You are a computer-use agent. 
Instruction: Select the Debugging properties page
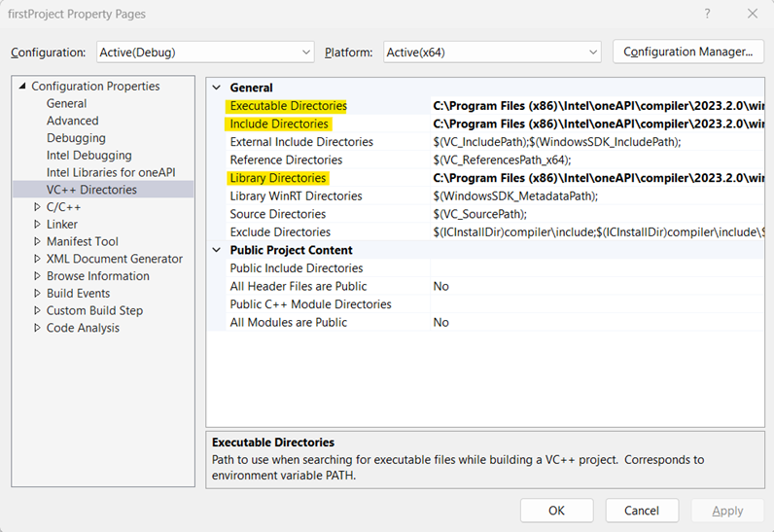(76, 138)
